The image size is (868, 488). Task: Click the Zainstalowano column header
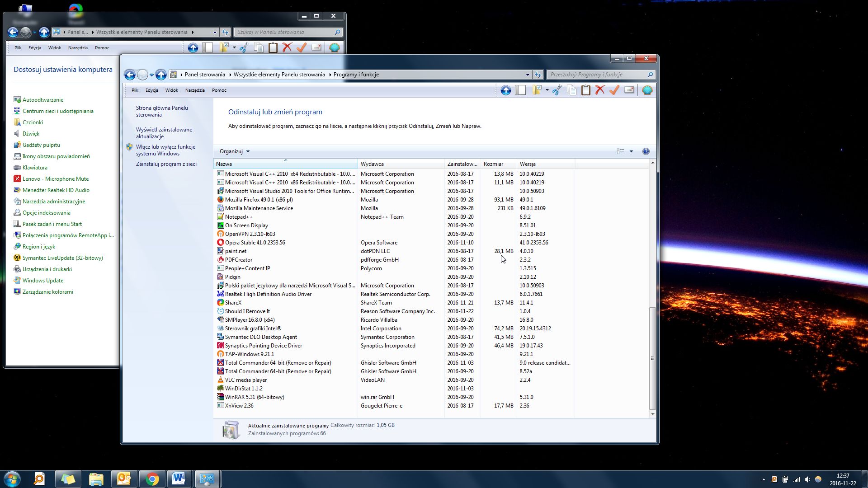point(462,164)
